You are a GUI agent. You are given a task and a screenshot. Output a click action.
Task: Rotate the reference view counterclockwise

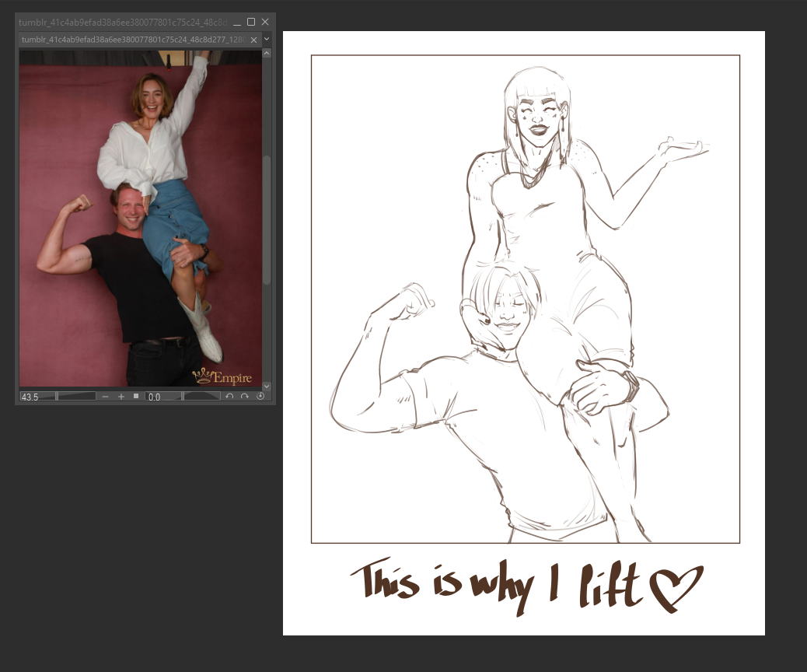coord(229,397)
